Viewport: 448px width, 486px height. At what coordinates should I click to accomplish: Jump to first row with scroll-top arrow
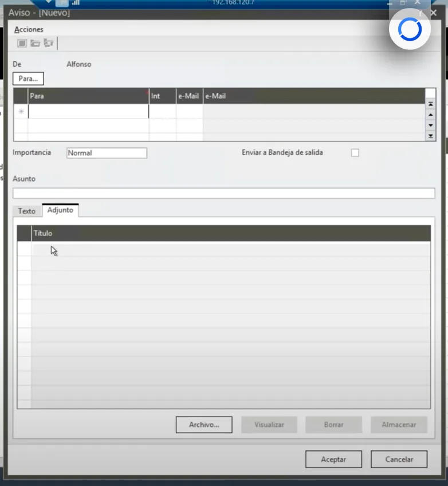[x=431, y=104]
